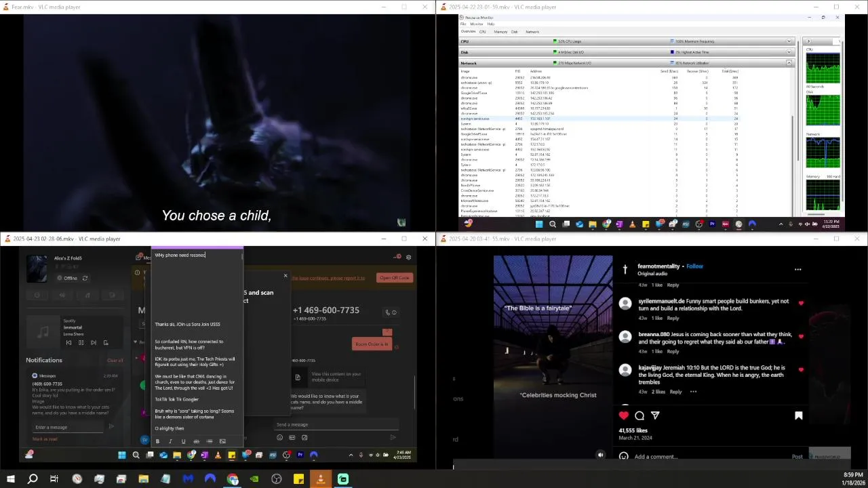Open the green app icon after VLC

(x=343, y=479)
